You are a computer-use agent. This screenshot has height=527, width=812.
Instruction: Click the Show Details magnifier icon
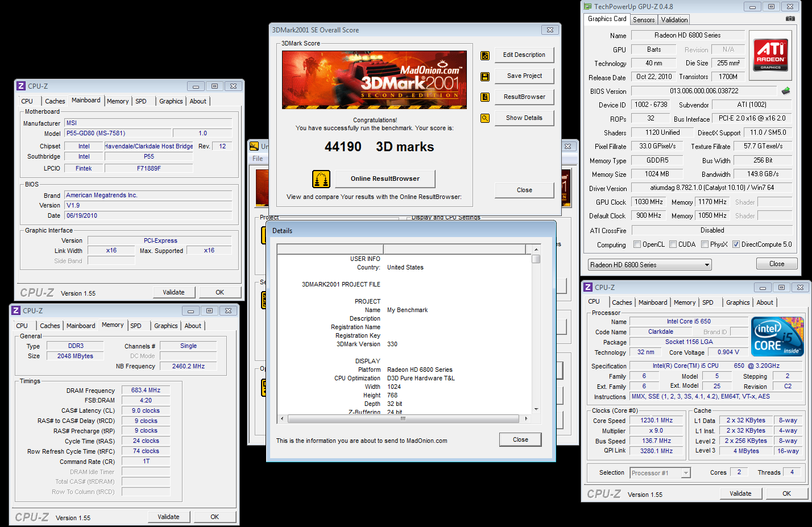485,118
